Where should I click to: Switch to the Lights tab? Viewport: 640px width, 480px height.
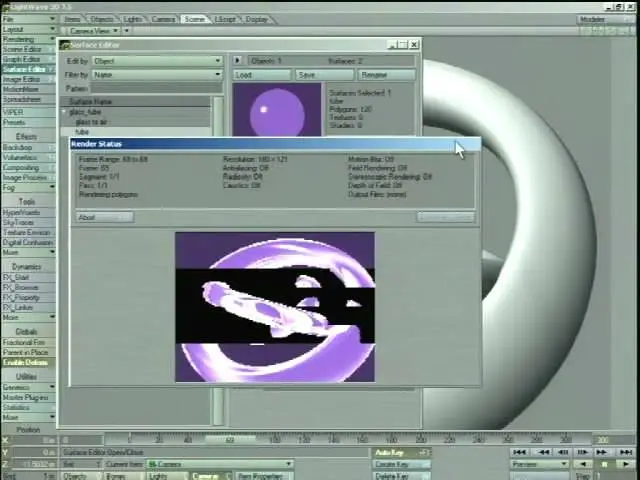(132, 19)
